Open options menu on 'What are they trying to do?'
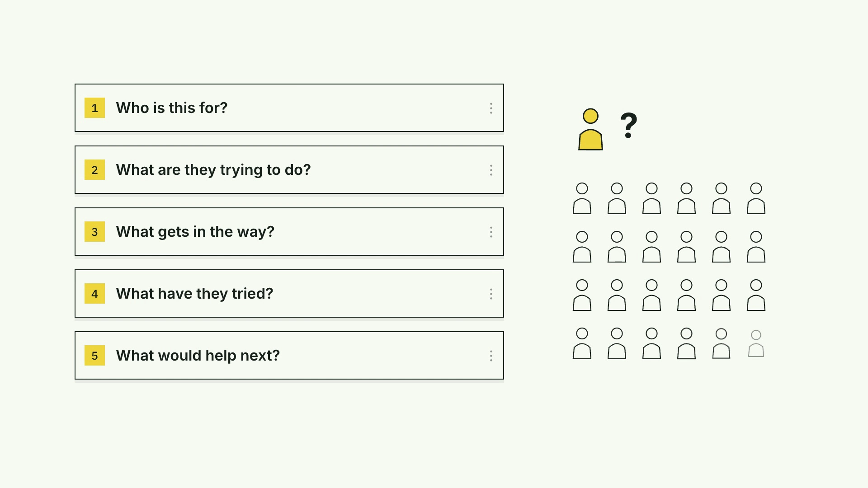868x488 pixels. pos(491,170)
